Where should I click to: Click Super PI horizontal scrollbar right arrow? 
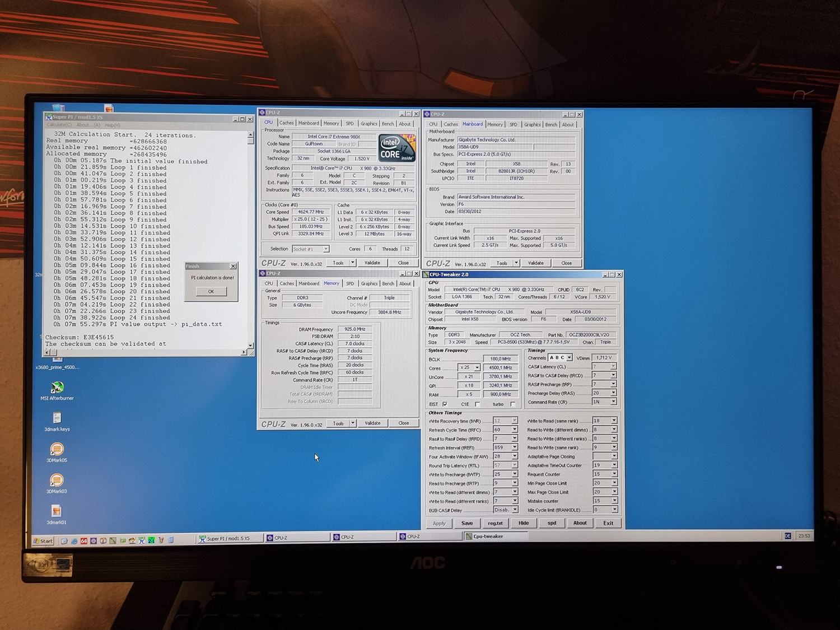tap(244, 352)
